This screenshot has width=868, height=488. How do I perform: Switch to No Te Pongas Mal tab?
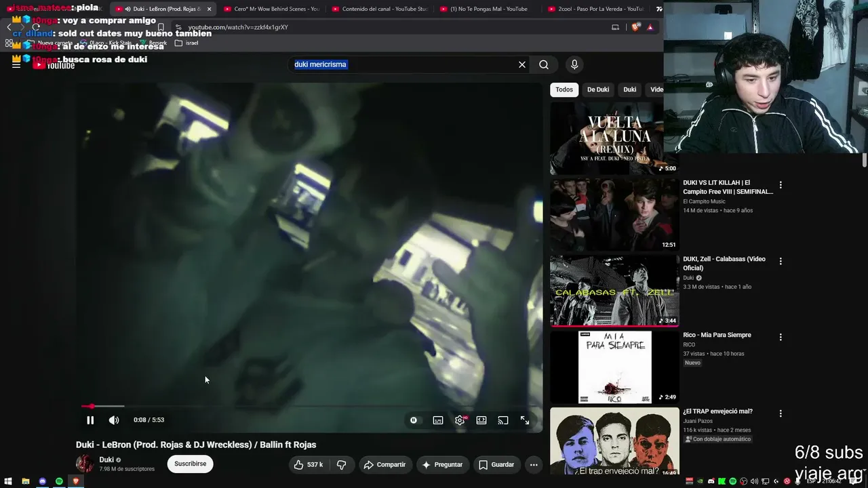click(x=488, y=9)
